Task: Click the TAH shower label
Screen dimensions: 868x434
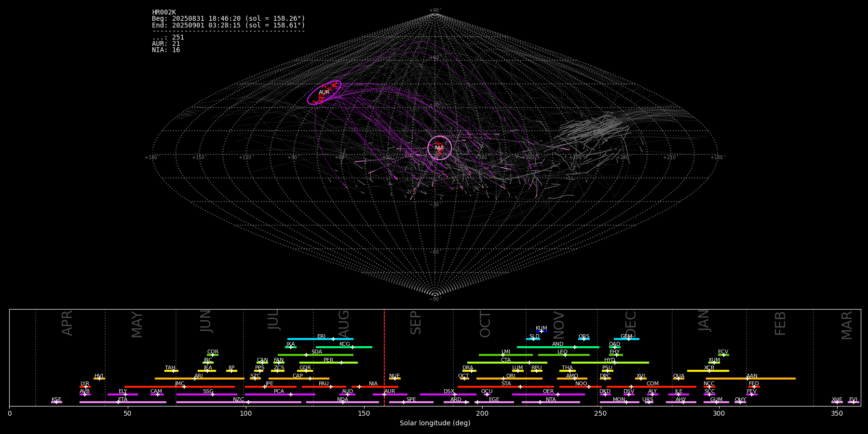Action: pos(170,368)
